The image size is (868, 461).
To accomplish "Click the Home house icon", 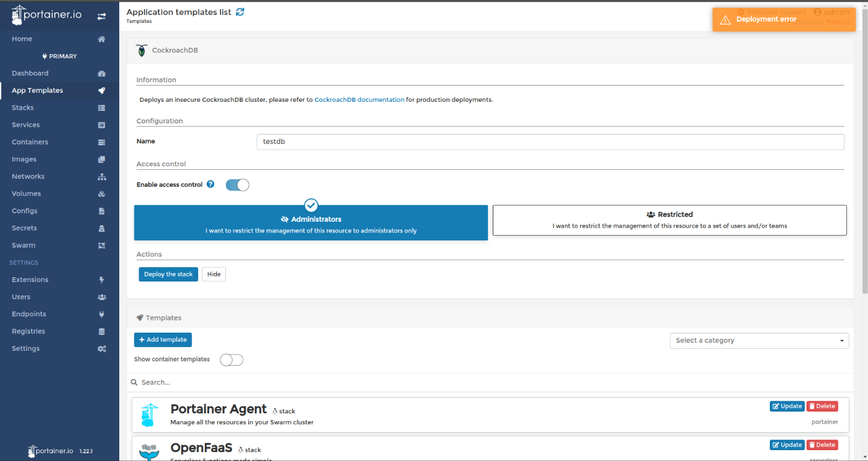I will 102,39.
